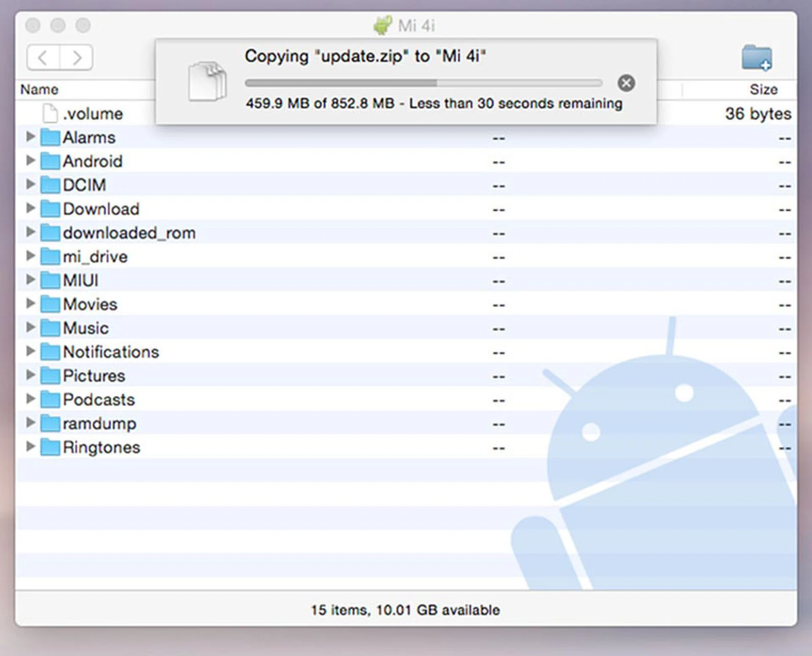The image size is (812, 656).
Task: Sort by the Size column header
Action: click(x=763, y=90)
